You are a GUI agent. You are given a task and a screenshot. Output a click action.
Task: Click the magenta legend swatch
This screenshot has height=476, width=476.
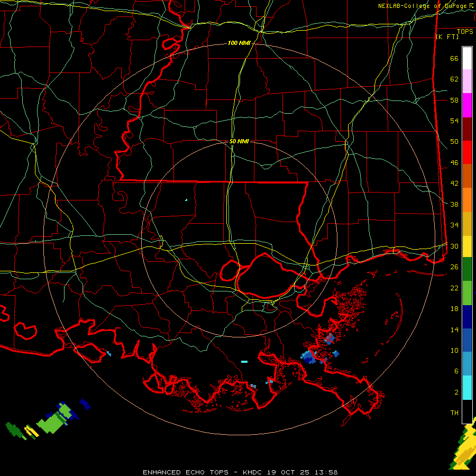tap(467, 105)
